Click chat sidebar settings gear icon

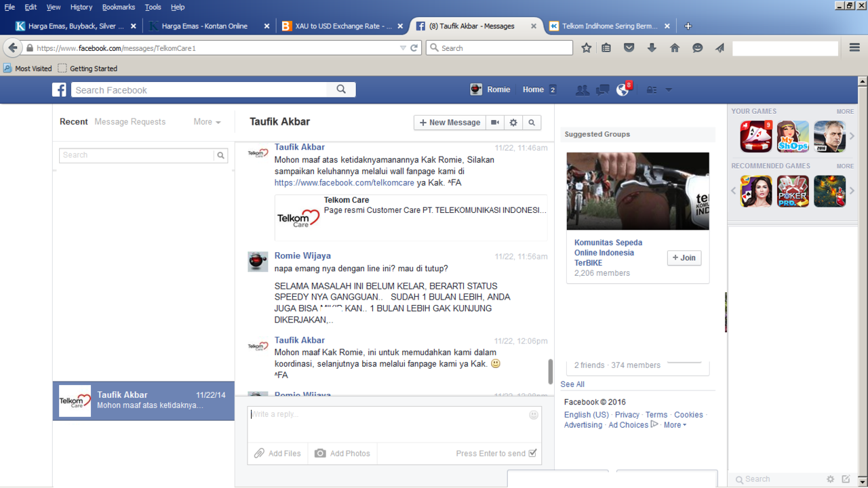click(831, 479)
